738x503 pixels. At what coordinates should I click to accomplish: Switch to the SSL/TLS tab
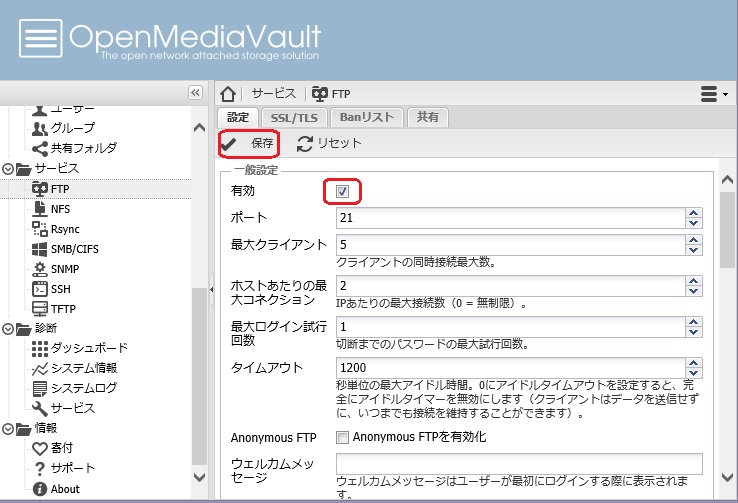[294, 118]
